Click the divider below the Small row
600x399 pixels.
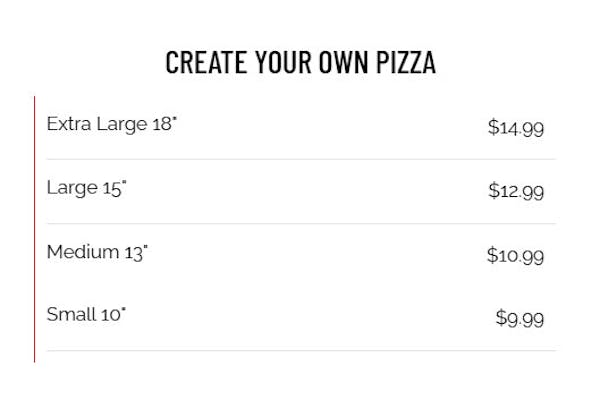click(301, 350)
